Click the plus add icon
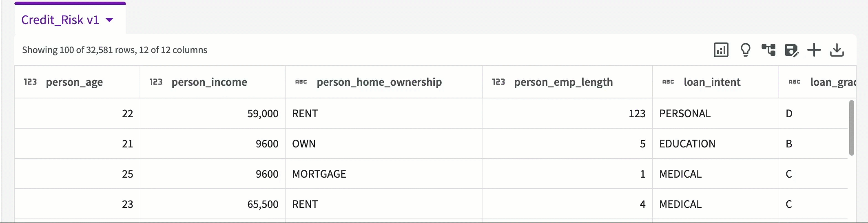868x223 pixels. (814, 50)
